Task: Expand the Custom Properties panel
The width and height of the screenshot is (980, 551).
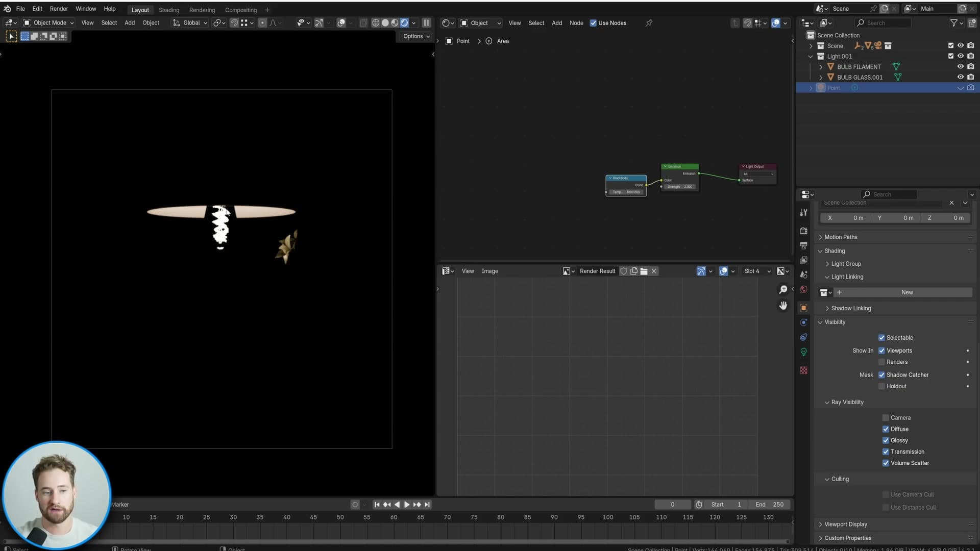Action: [847, 538]
